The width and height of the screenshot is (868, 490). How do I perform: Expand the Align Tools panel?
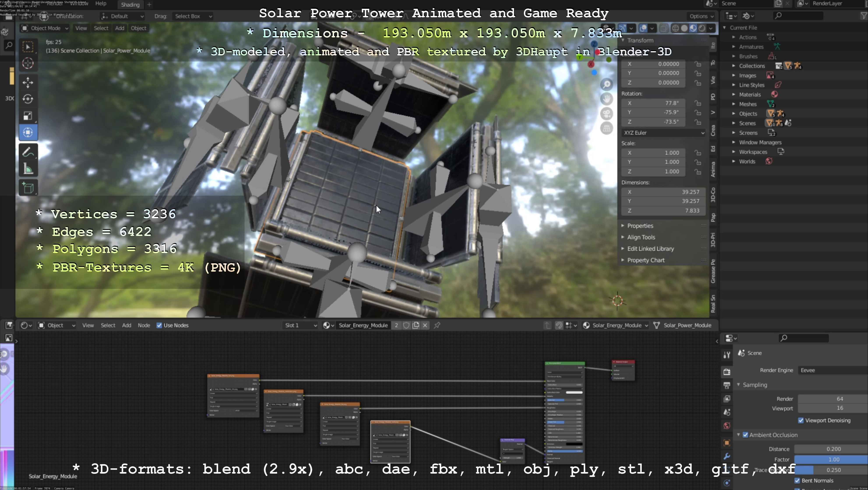point(641,237)
